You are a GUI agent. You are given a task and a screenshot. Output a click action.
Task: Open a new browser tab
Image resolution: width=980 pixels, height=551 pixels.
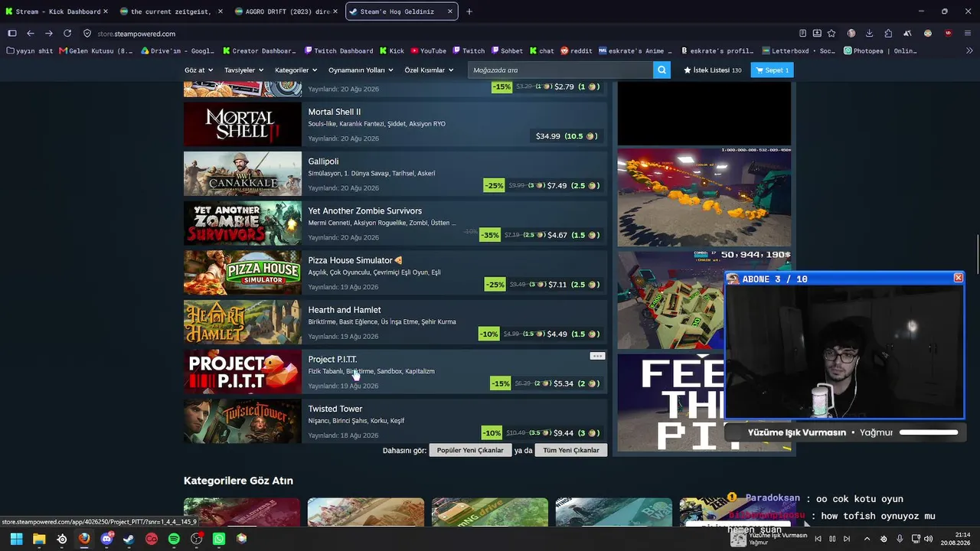[x=469, y=11]
